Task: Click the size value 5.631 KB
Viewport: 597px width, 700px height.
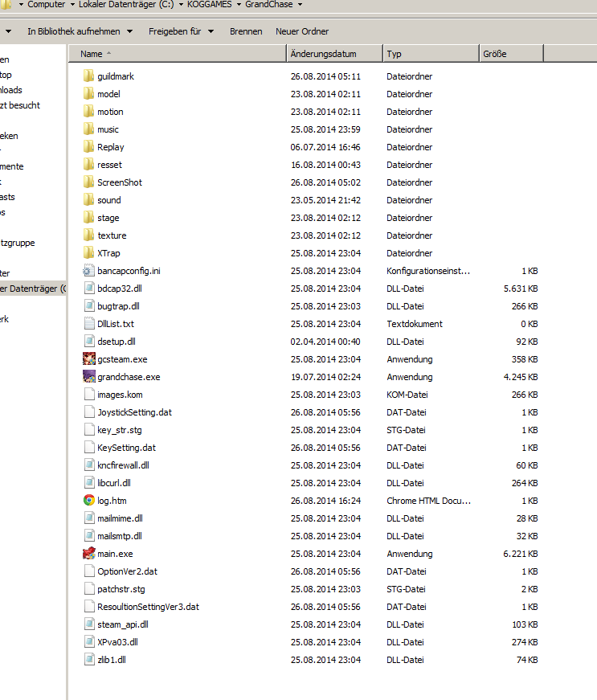Action: click(520, 289)
